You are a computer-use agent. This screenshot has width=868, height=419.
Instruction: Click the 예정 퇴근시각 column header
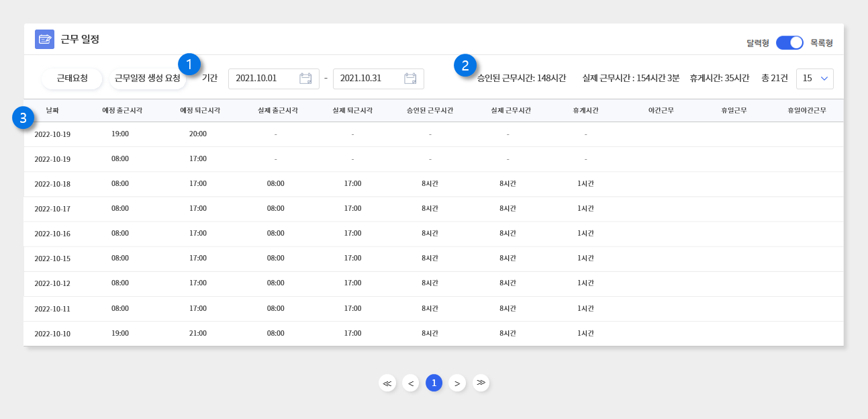pyautogui.click(x=200, y=110)
